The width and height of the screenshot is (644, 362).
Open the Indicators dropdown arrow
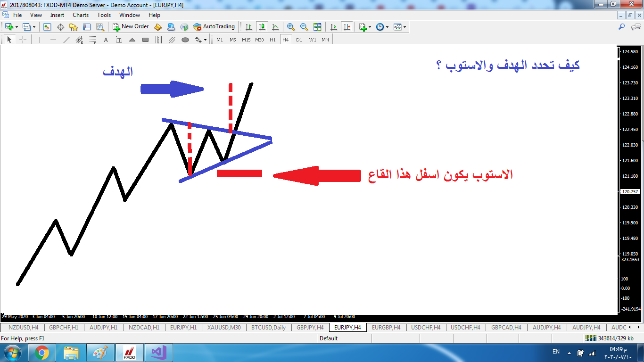(x=370, y=27)
